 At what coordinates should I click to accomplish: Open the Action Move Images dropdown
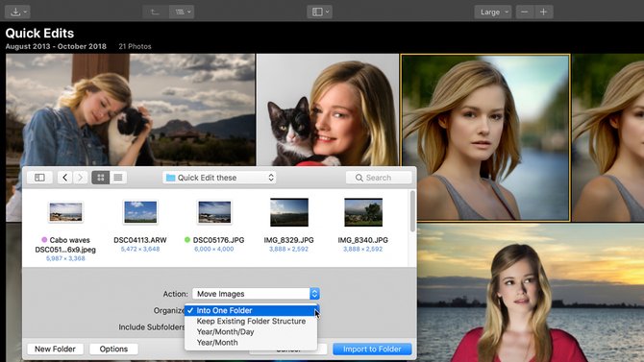coord(256,294)
